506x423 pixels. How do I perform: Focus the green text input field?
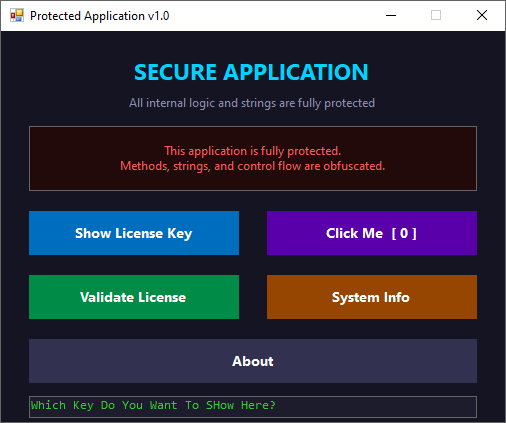(x=253, y=407)
